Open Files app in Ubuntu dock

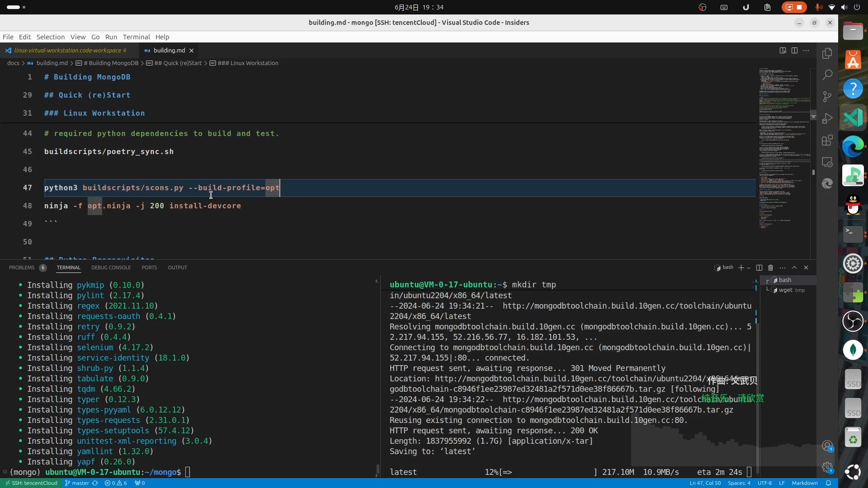pyautogui.click(x=853, y=31)
